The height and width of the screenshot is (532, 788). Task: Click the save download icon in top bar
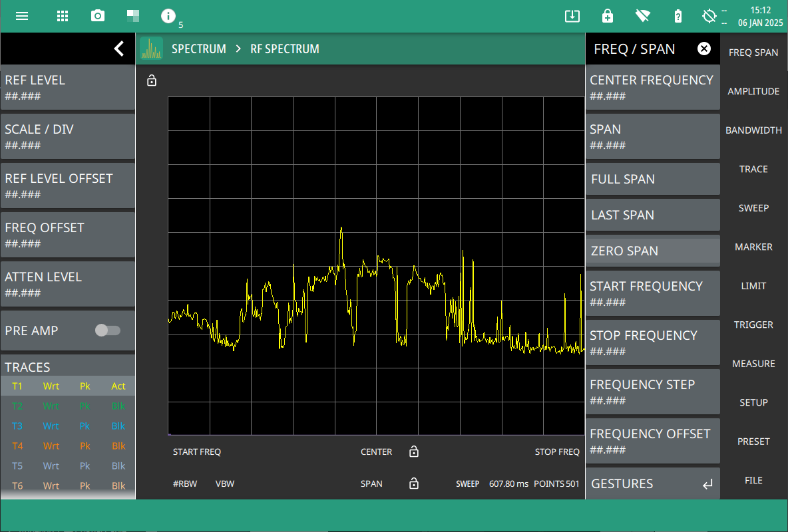tap(572, 16)
